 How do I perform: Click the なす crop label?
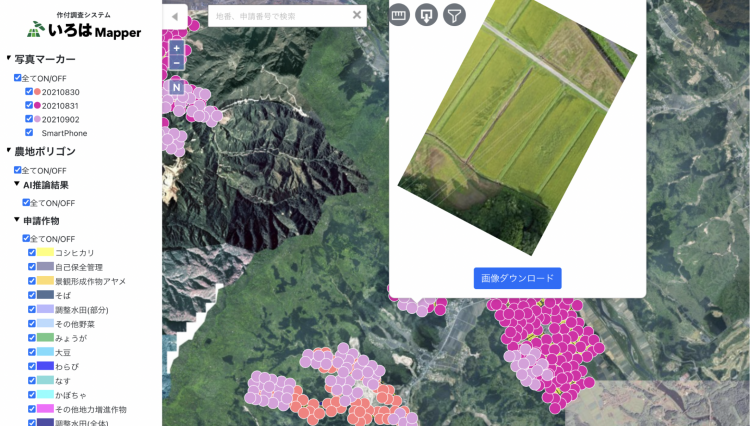click(63, 381)
